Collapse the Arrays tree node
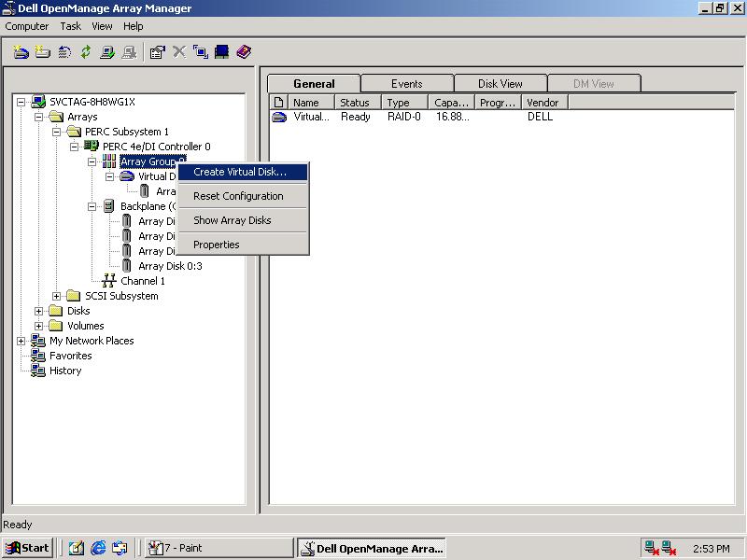 (x=38, y=117)
